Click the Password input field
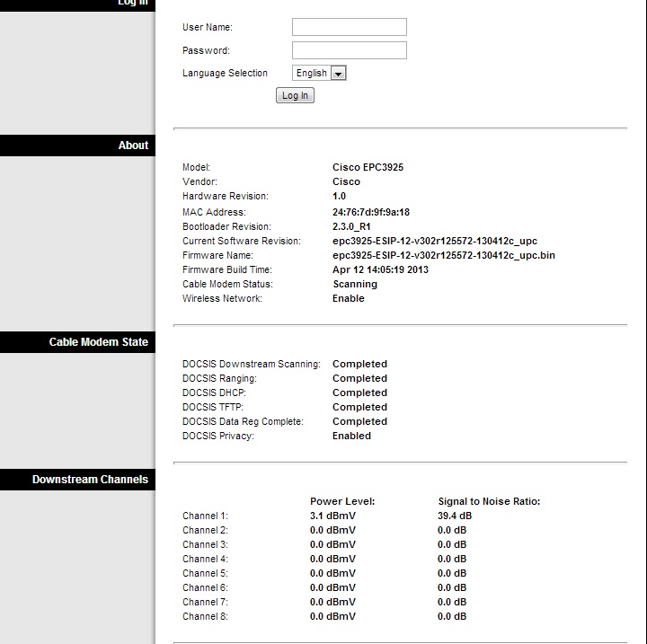The height and width of the screenshot is (644, 647). point(349,50)
